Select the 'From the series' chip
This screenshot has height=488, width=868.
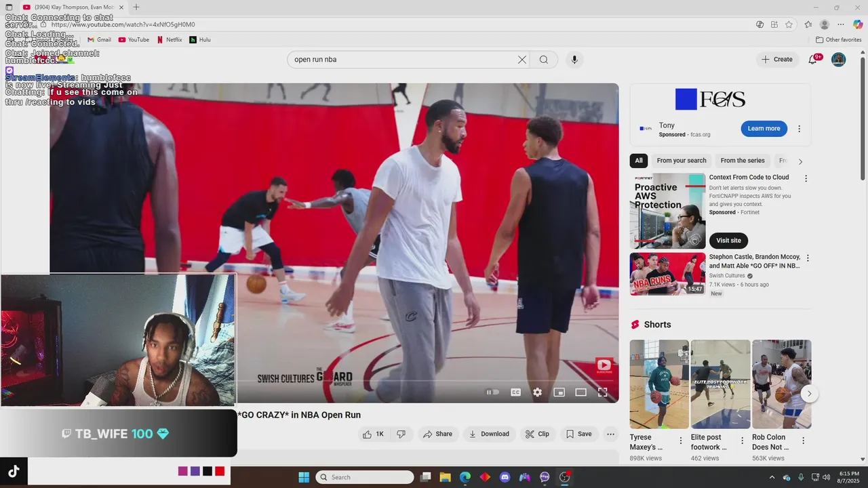(x=743, y=161)
